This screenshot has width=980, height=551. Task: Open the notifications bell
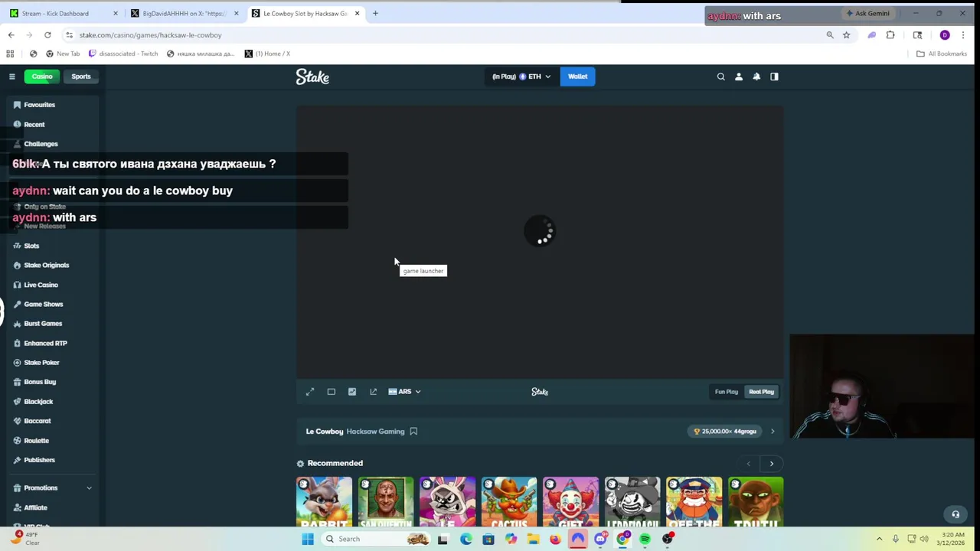(x=756, y=77)
